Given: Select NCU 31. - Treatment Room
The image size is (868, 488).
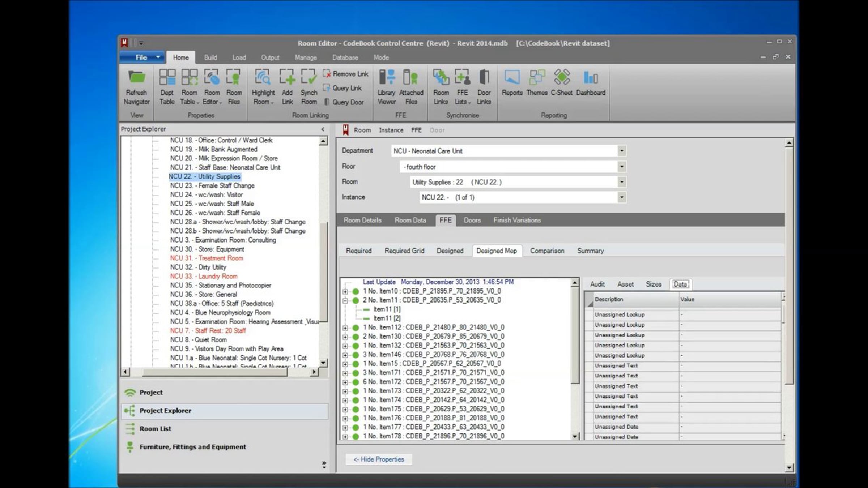Looking at the screenshot, I should 206,258.
